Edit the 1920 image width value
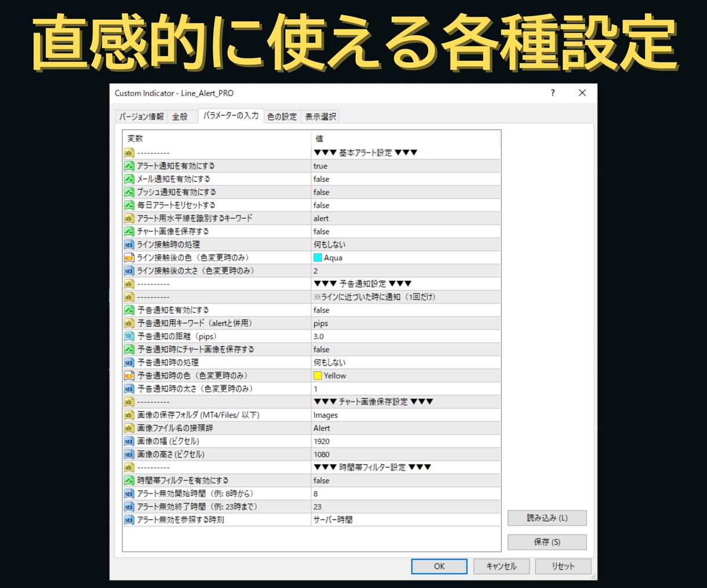This screenshot has height=588, width=707. [406, 441]
